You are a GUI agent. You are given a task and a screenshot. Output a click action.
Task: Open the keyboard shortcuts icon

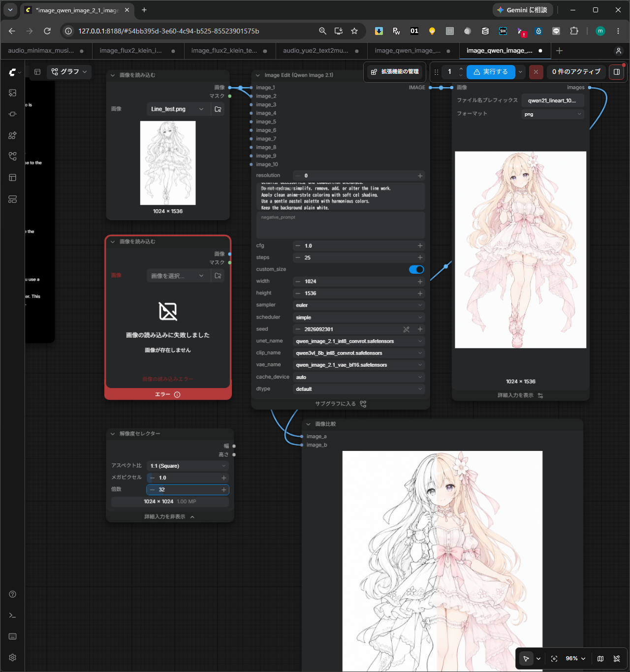coord(13,637)
